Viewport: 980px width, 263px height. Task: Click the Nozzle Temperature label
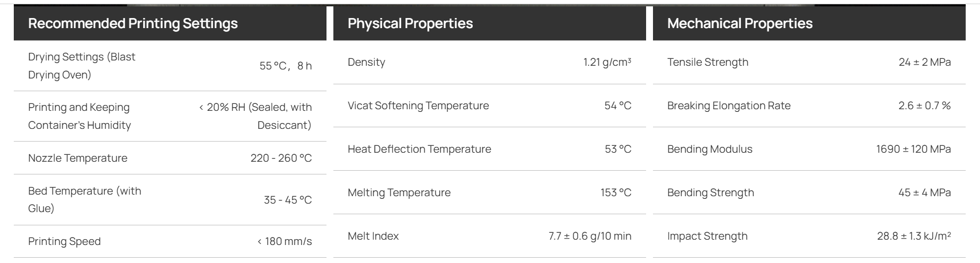78,158
